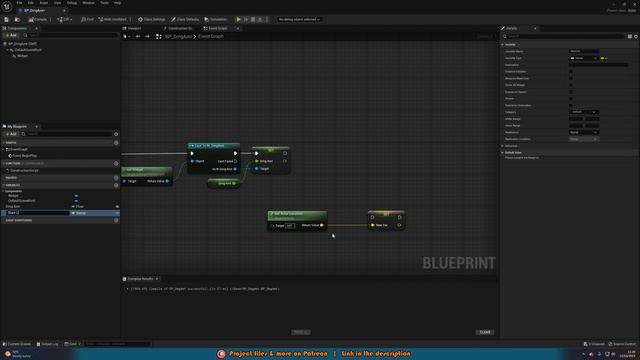Add new function with Functions plus icon
Viewport: 640px width, 360px height.
click(x=116, y=163)
